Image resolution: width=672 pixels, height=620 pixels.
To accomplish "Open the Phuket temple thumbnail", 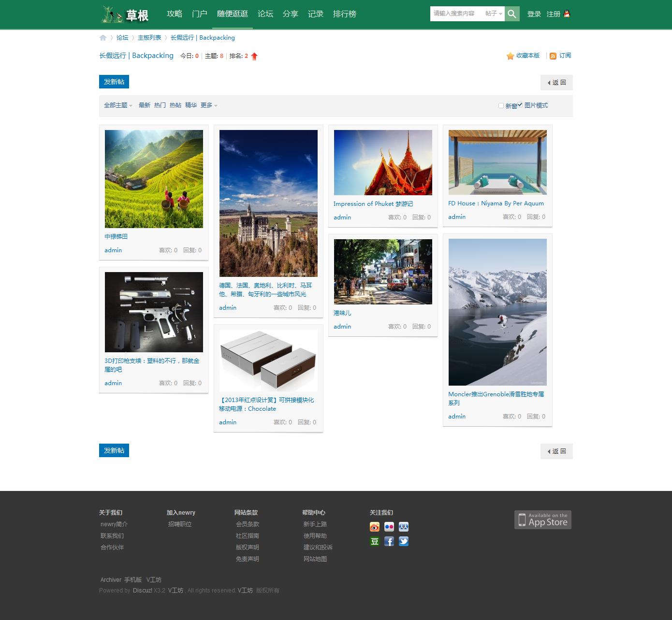I will (383, 162).
